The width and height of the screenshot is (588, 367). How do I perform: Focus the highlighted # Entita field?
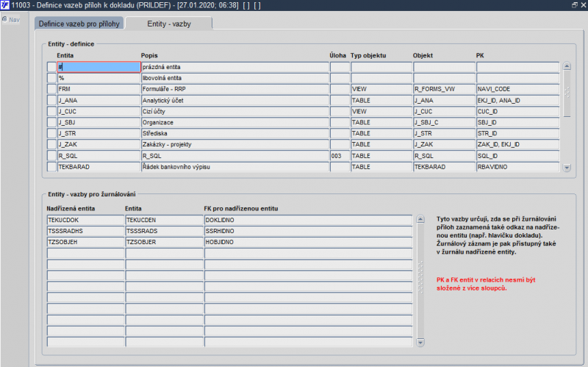click(99, 67)
